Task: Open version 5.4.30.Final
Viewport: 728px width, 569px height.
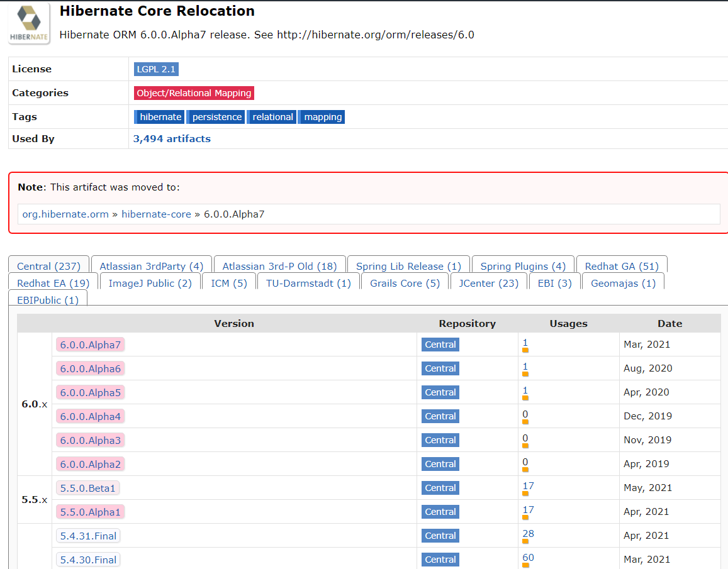Action: [88, 560]
